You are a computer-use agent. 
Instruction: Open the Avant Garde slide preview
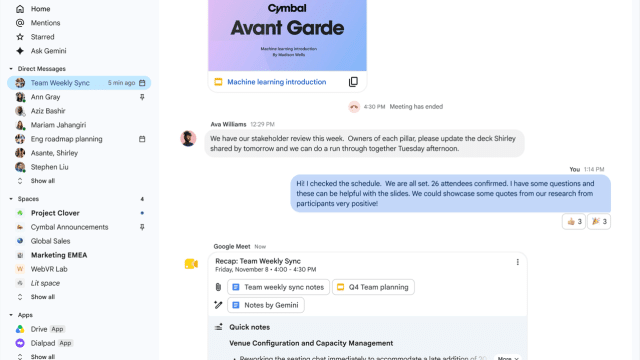[x=287, y=36]
